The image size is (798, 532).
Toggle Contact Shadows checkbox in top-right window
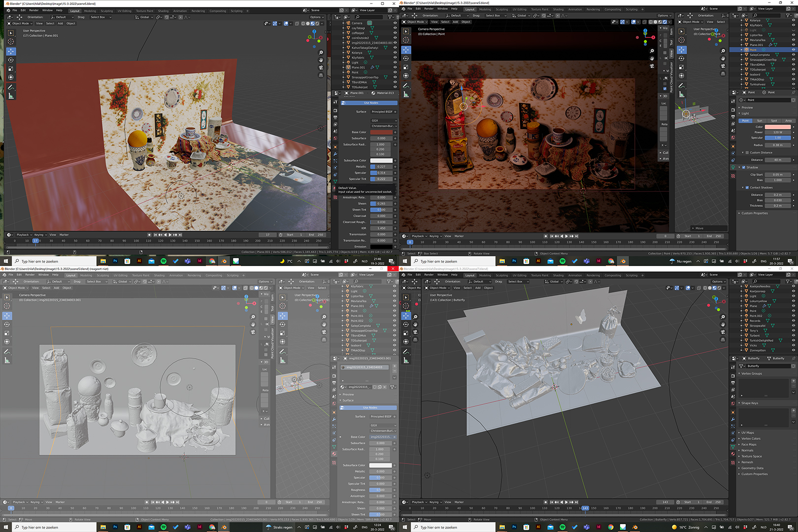[747, 187]
